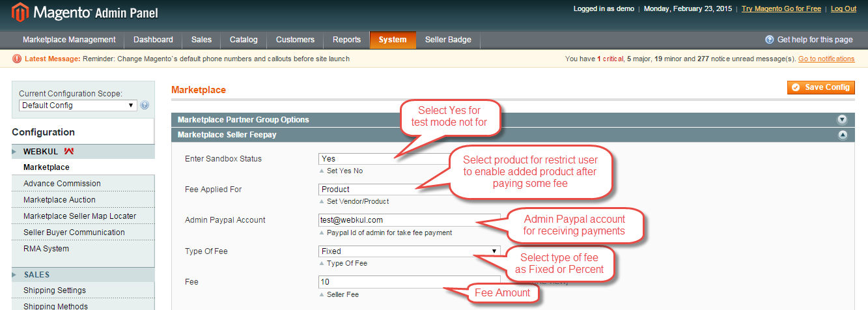Click the Admin Paypal Account label
The height and width of the screenshot is (310, 868).
click(x=225, y=220)
